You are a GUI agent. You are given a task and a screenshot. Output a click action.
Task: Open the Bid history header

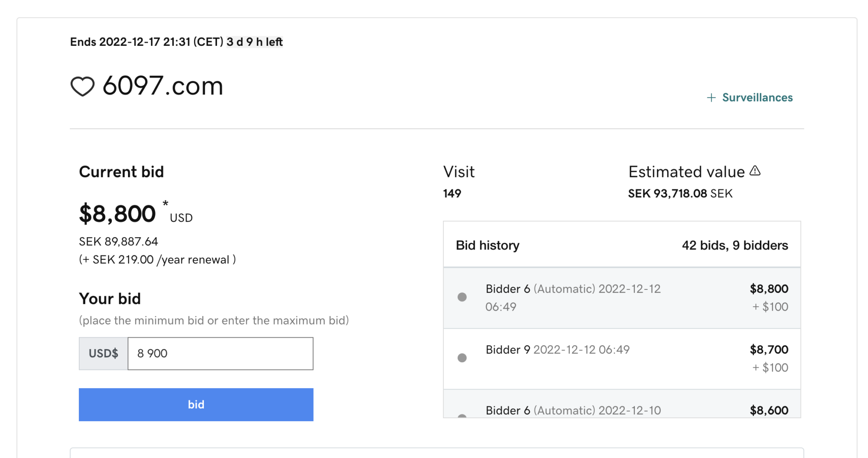(x=487, y=245)
